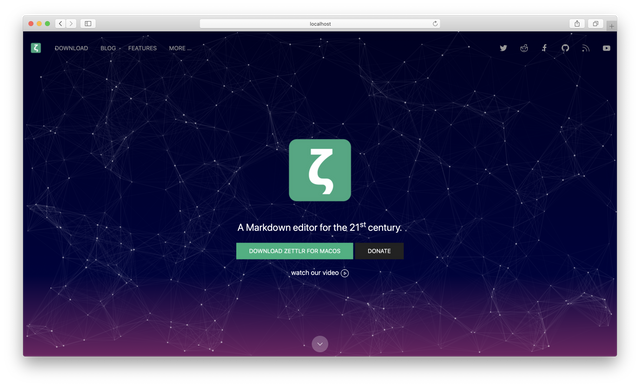Expand the MORE ... nav menu
The width and height of the screenshot is (640, 387).
click(x=180, y=48)
